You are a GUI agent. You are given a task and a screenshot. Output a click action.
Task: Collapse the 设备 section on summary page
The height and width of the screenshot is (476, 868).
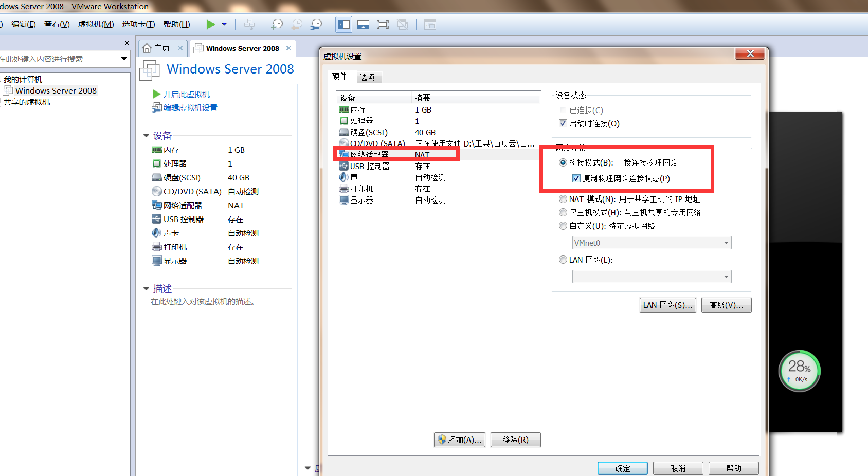click(x=146, y=135)
